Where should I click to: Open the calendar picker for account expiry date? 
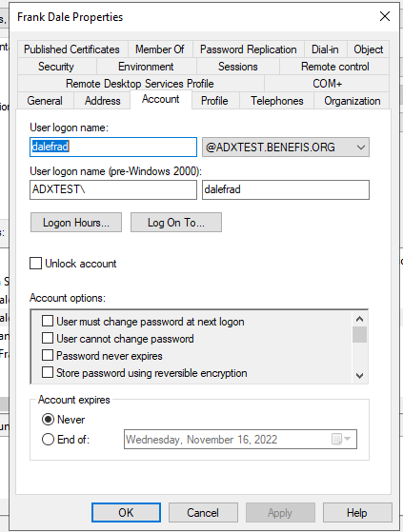pos(341,439)
